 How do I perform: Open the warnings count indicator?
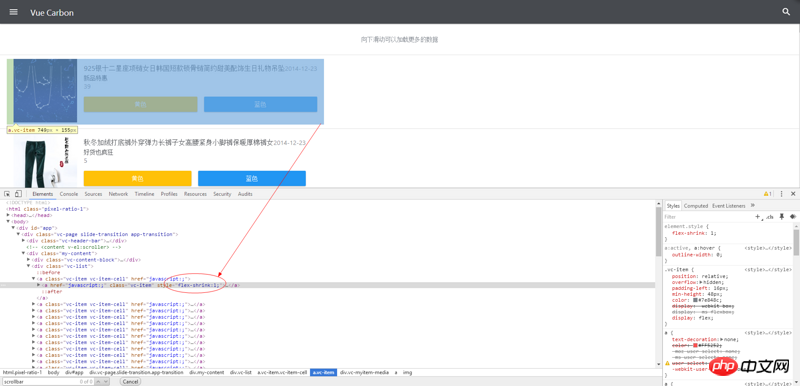(x=767, y=194)
